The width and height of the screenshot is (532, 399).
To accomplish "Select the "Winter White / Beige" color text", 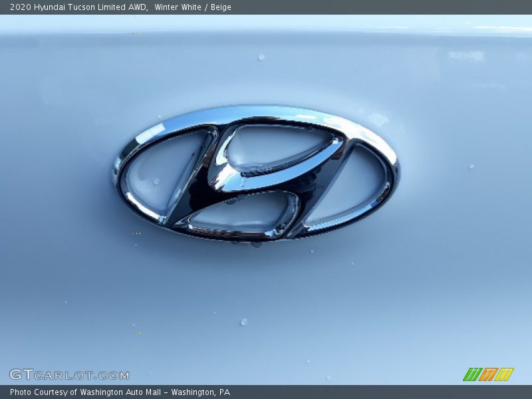I will click(x=193, y=7).
